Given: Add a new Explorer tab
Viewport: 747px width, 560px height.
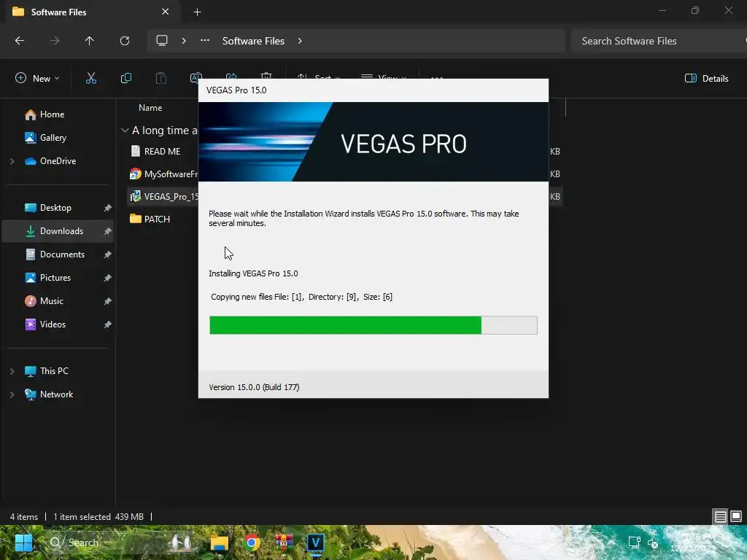Looking at the screenshot, I should [197, 12].
